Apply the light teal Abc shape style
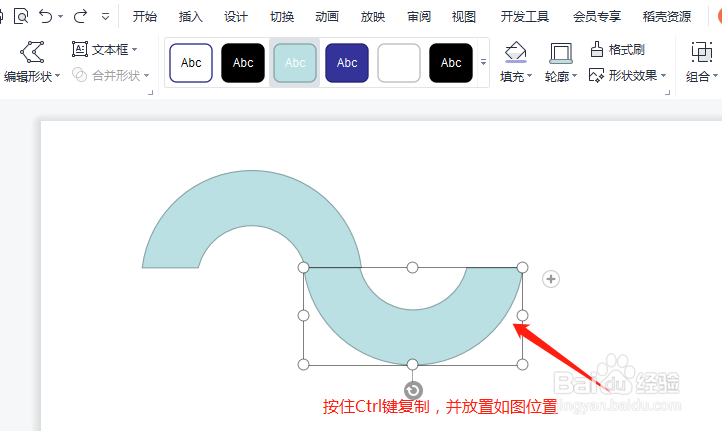The width and height of the screenshot is (722, 431). [295, 63]
